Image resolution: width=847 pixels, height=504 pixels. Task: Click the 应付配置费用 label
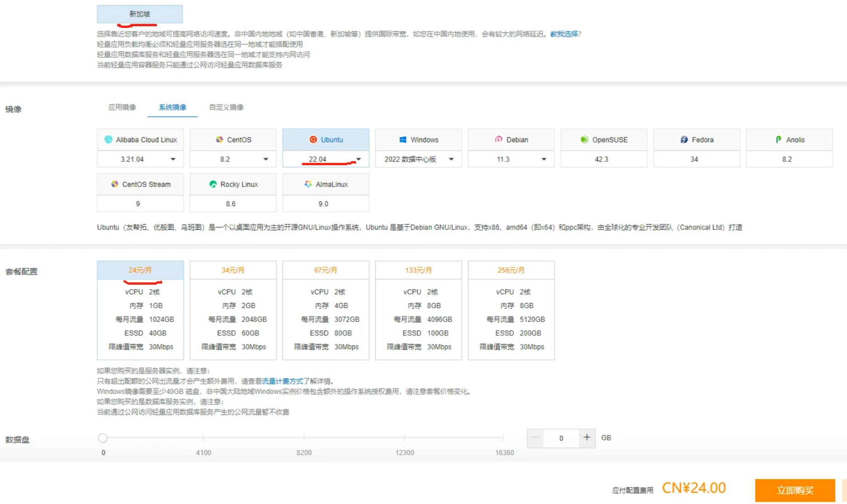click(x=632, y=490)
